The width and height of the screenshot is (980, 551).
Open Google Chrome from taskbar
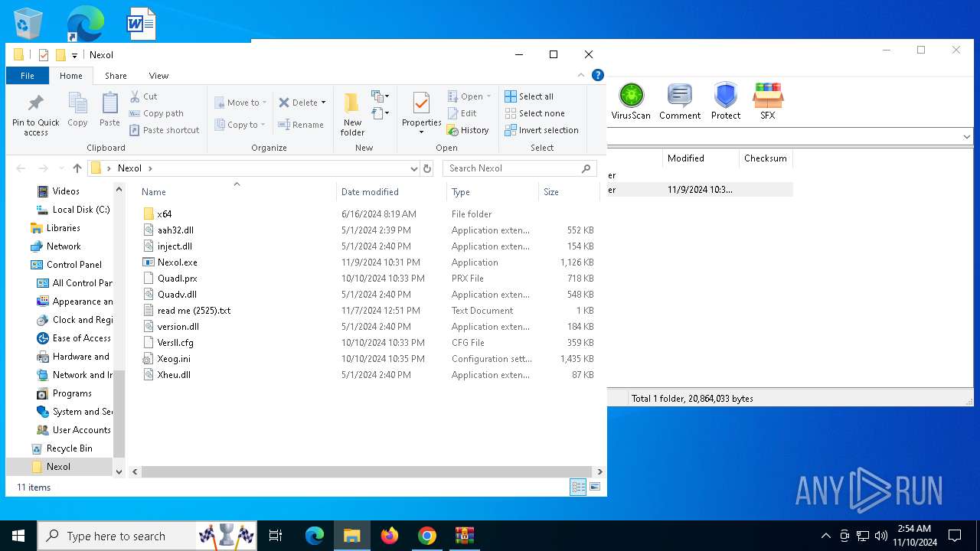click(x=427, y=536)
